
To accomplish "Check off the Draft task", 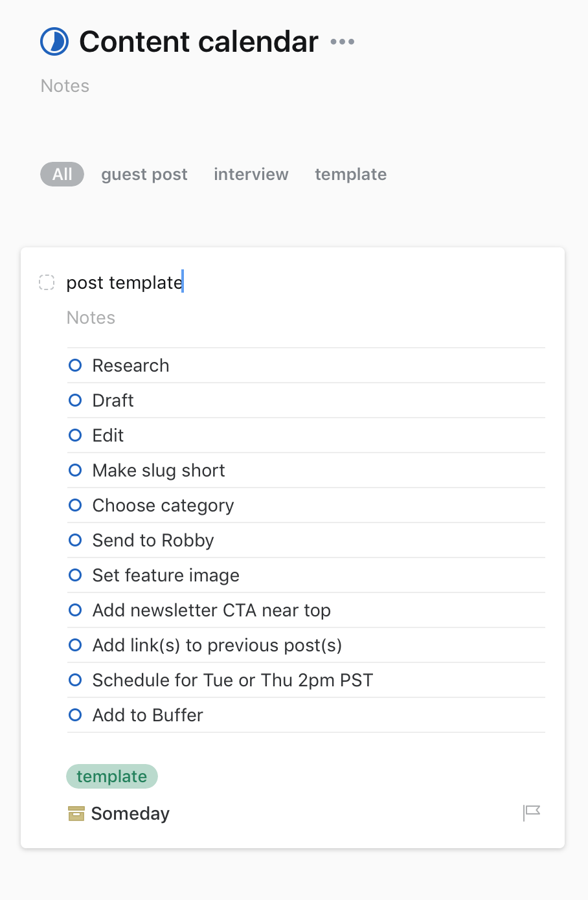I will 75,400.
